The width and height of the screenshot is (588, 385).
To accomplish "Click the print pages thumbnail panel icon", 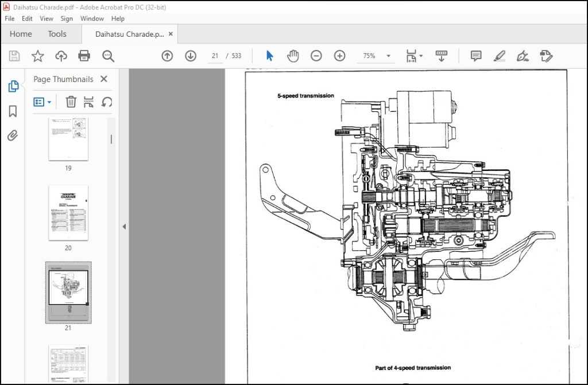I will 88,102.
